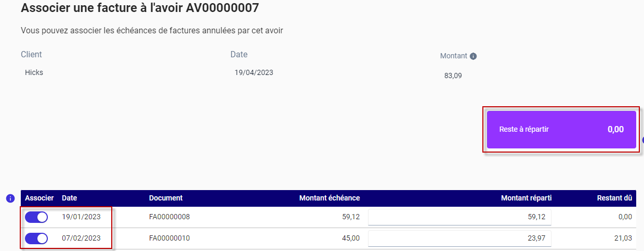Select document FA00000010 in the table

click(169, 239)
